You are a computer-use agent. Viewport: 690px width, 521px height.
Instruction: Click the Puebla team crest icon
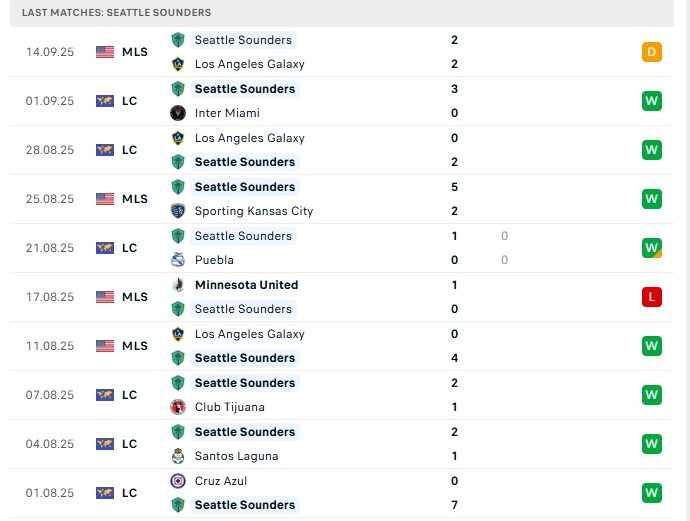178,260
